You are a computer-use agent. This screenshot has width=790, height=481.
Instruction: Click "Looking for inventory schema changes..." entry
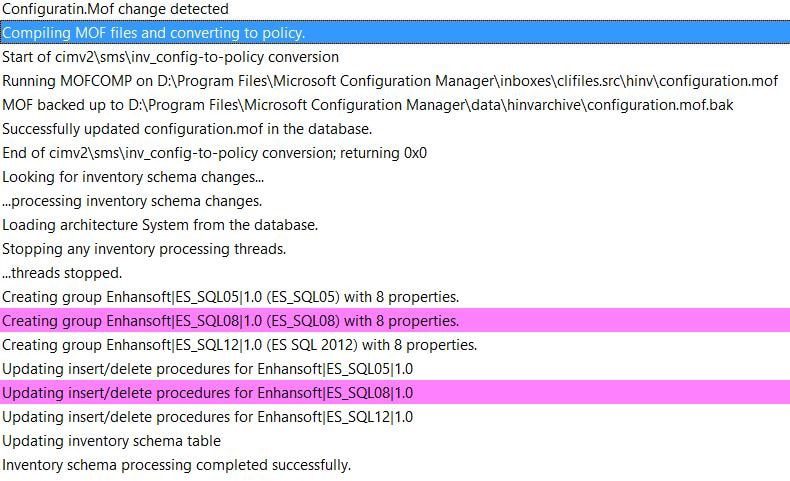(133, 177)
